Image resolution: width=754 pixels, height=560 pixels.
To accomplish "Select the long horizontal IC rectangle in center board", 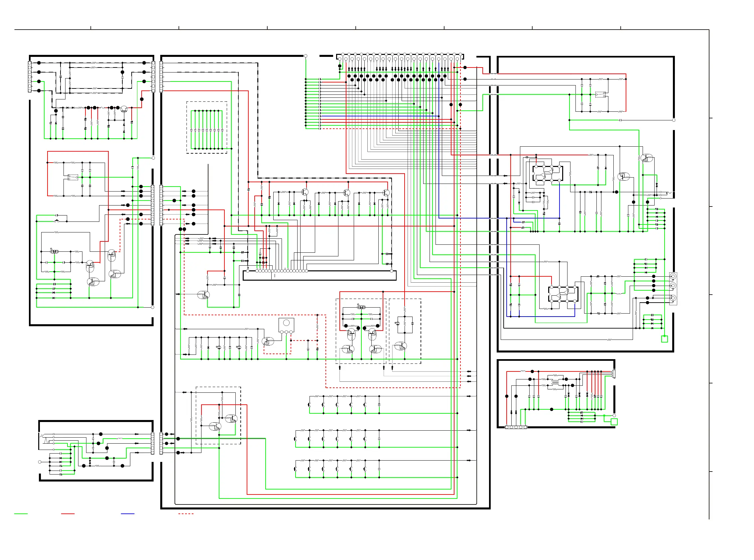I will tap(319, 275).
